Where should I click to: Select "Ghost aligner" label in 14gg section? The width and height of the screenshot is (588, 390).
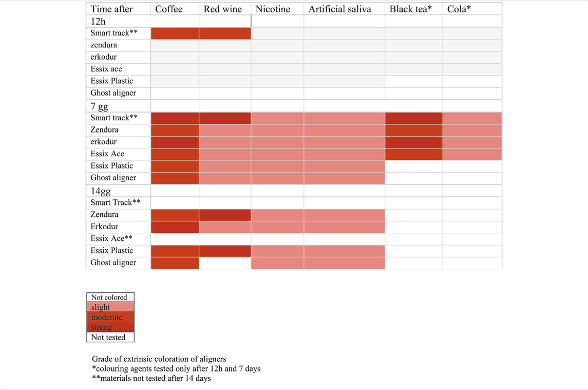(113, 263)
